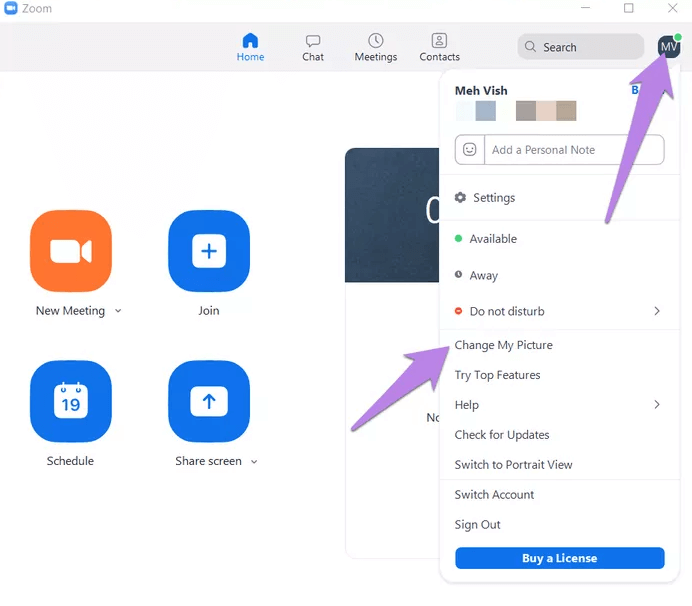
Task: Open the Schedule calendar icon
Action: coord(71,402)
